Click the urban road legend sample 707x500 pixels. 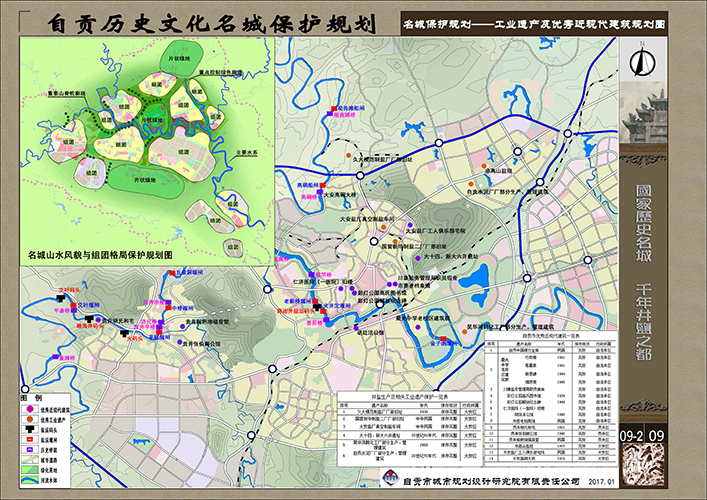coord(30,459)
